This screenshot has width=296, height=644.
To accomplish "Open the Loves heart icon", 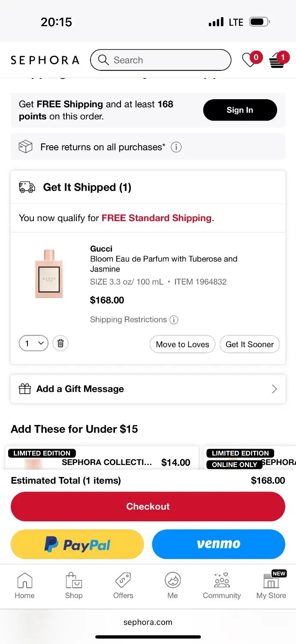I will [250, 60].
